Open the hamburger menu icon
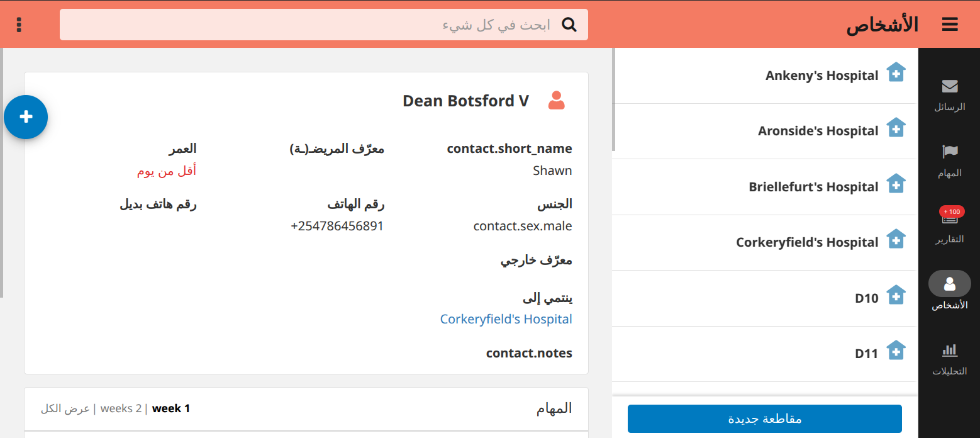This screenshot has height=438, width=980. pos(949,25)
